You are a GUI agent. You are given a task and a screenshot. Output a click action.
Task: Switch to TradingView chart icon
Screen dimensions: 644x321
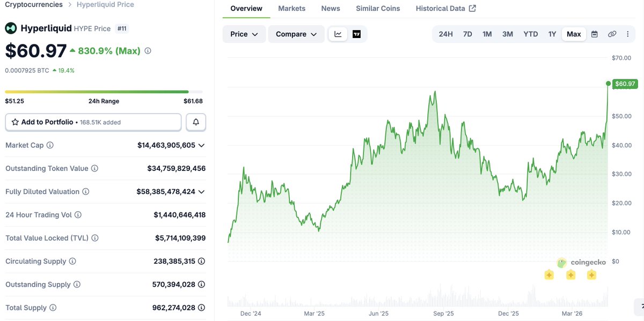click(357, 34)
